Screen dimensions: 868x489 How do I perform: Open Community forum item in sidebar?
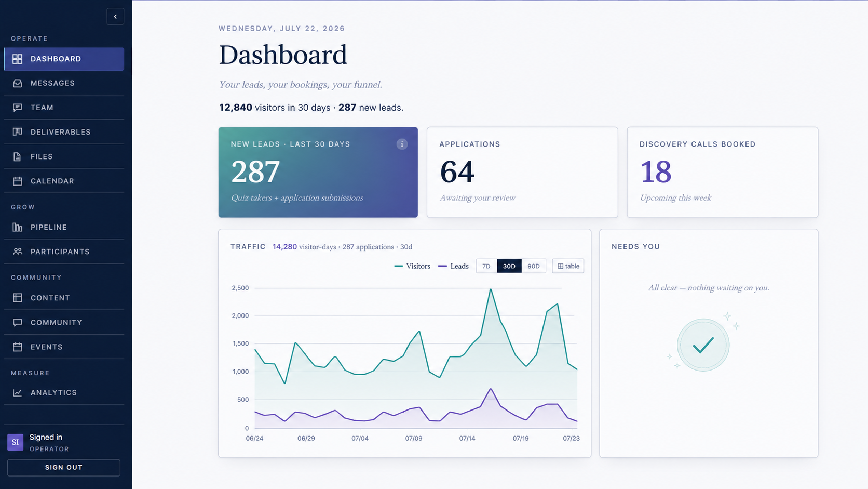tap(64, 322)
